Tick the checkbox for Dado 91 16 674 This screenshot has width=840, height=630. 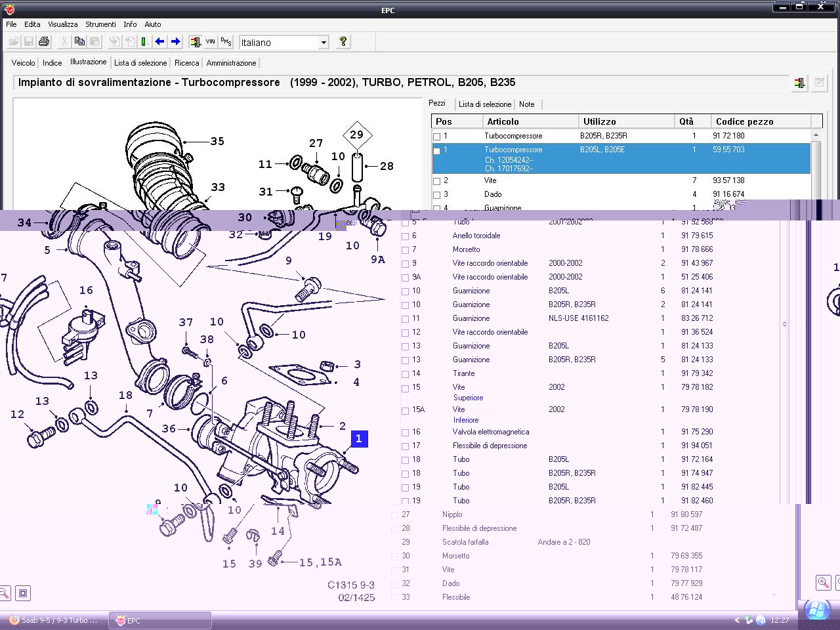437,195
